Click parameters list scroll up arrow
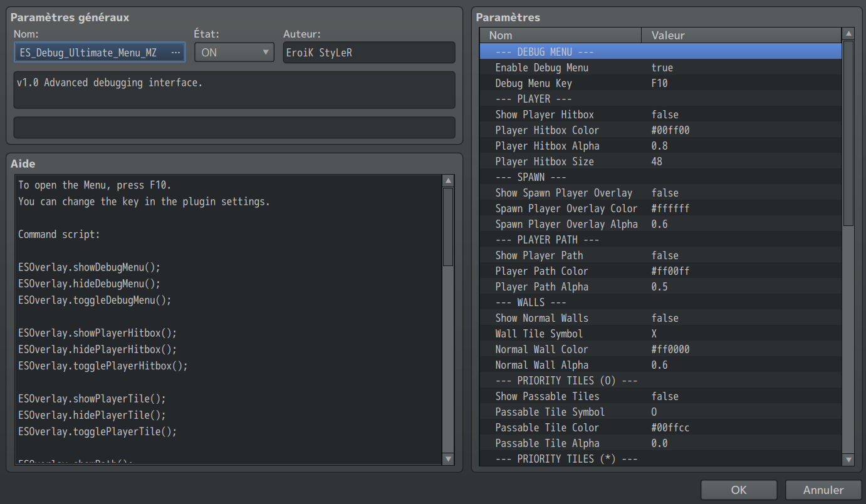Screen dimensions: 866x504 pos(848,34)
